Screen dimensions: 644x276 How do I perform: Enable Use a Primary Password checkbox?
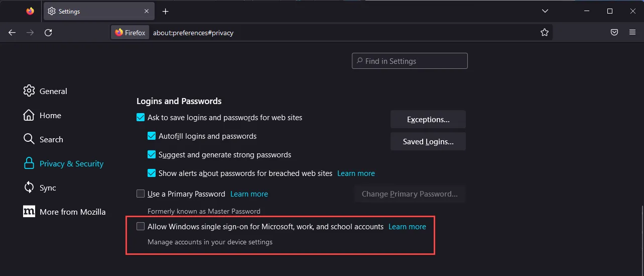click(x=141, y=194)
